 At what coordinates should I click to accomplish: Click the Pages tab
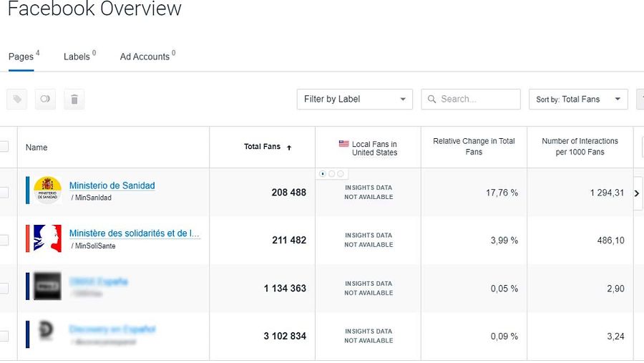pos(21,57)
